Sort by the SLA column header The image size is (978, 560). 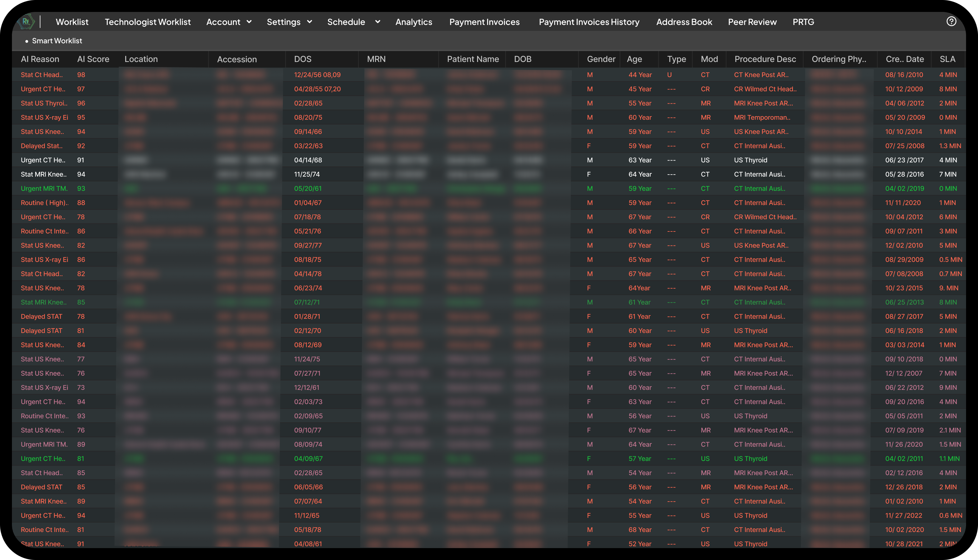(x=947, y=59)
